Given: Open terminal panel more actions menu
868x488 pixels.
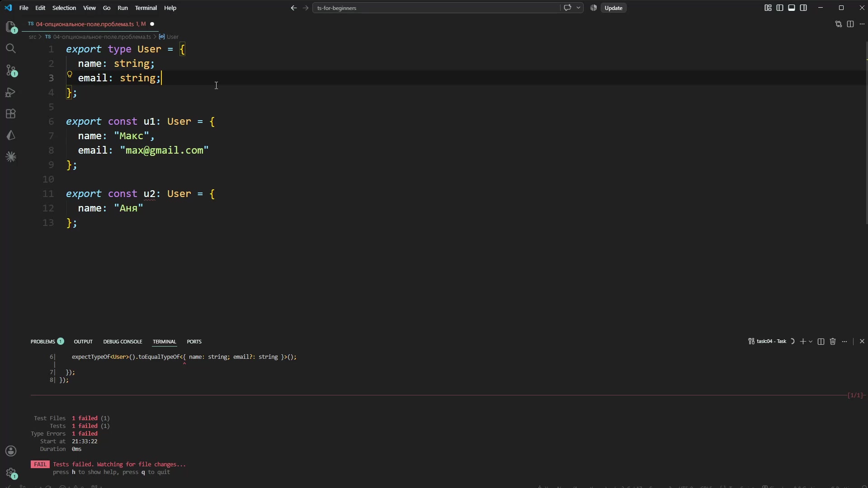Looking at the screenshot, I should click(844, 342).
